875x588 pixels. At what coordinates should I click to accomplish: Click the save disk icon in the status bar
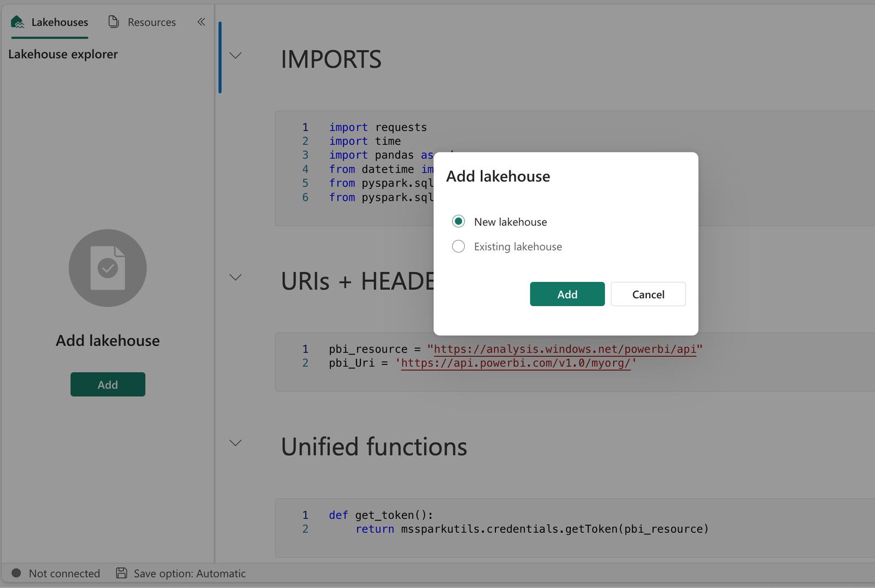121,573
